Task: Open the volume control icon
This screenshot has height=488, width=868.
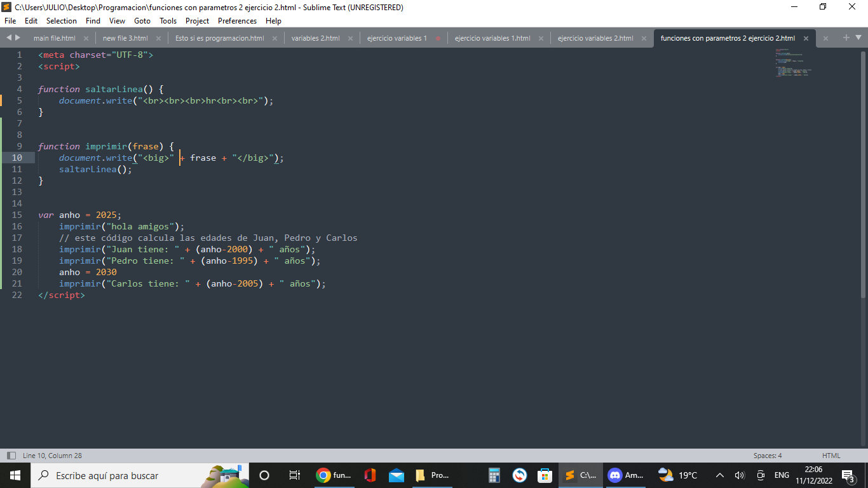Action: (740, 475)
